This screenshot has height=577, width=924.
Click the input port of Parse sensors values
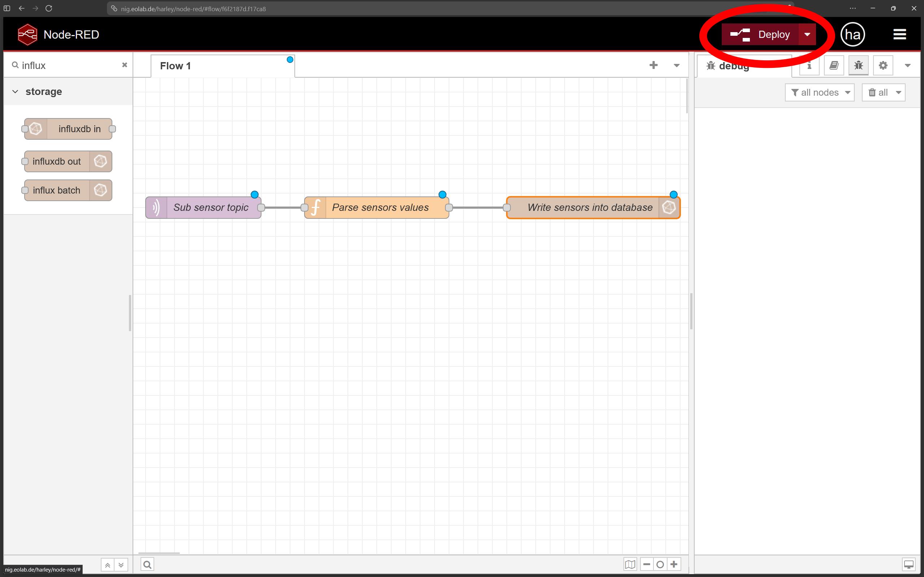coord(304,208)
